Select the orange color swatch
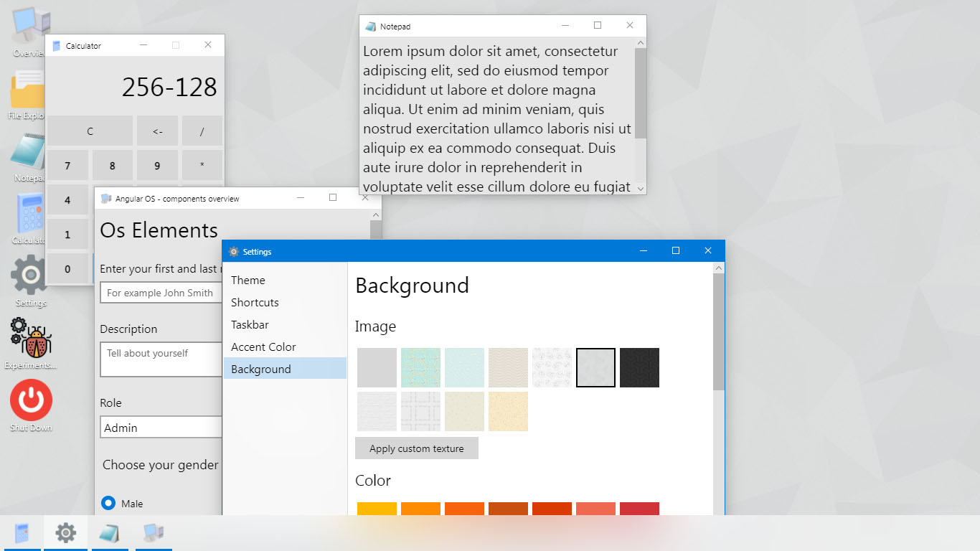The width and height of the screenshot is (980, 551). pyautogui.click(x=420, y=509)
